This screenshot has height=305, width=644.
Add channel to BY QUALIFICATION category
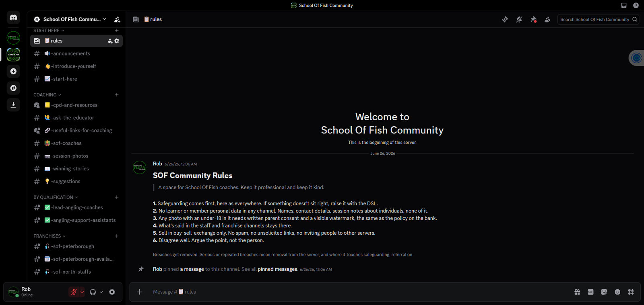coord(117,197)
